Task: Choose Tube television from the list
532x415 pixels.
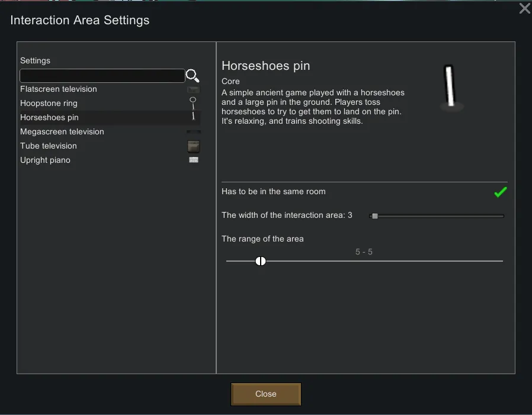Action: pos(49,146)
